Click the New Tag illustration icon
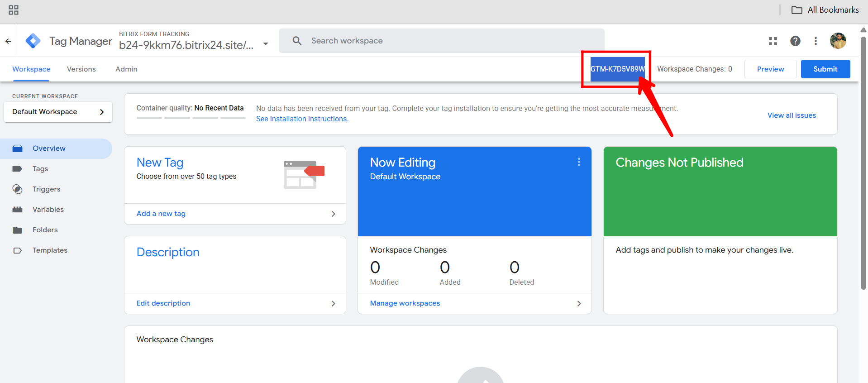This screenshot has height=383, width=868. tap(304, 175)
